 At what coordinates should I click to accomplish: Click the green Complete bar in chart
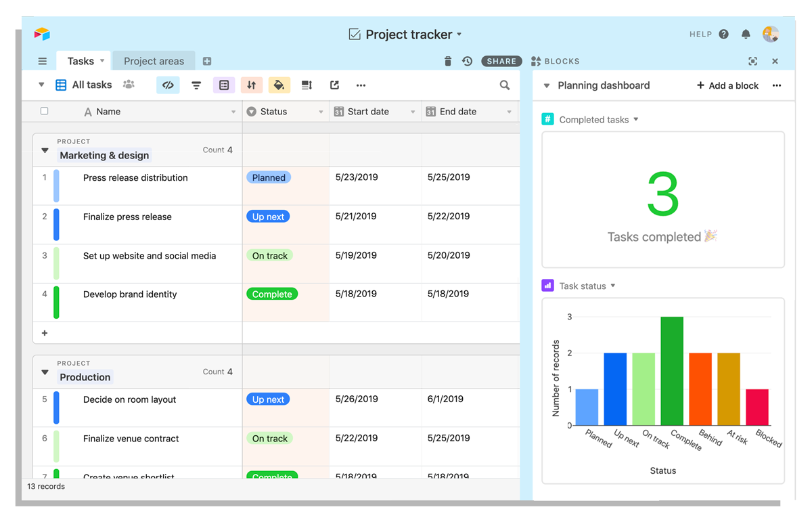pos(672,371)
